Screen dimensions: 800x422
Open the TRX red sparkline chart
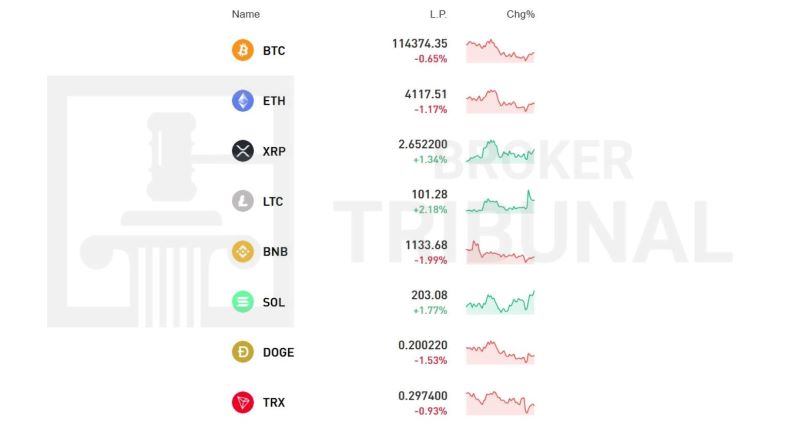pos(500,402)
